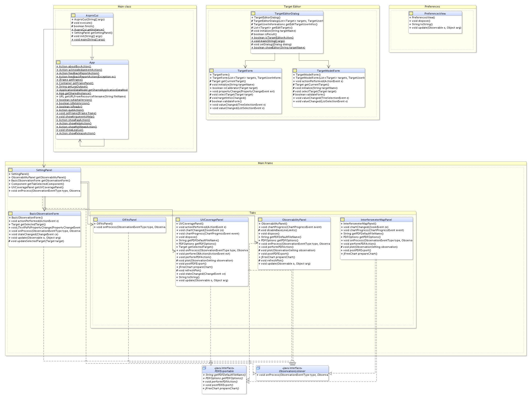Click the OIFitsPanel class icon
The image size is (532, 399).
96,219
